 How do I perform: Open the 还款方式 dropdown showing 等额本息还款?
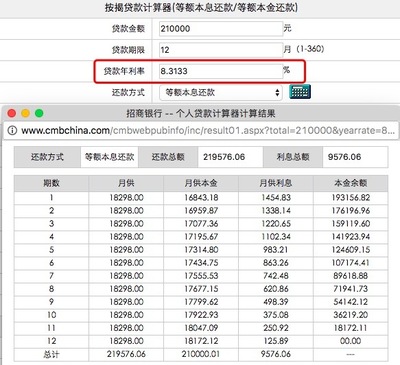tap(221, 92)
